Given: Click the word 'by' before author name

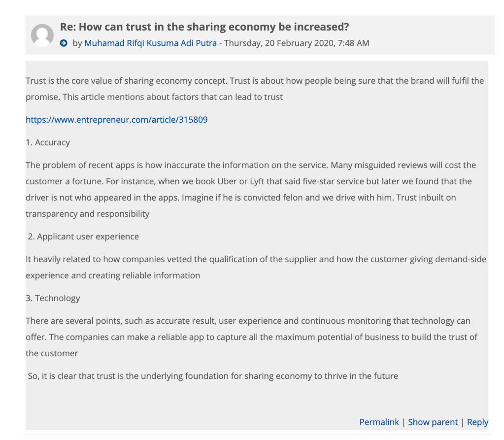Looking at the screenshot, I should 77,43.
